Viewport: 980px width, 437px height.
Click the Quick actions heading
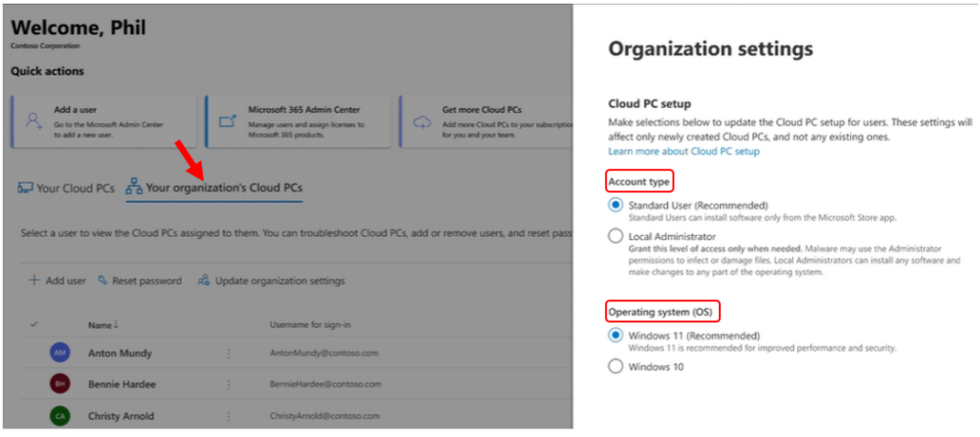(48, 71)
